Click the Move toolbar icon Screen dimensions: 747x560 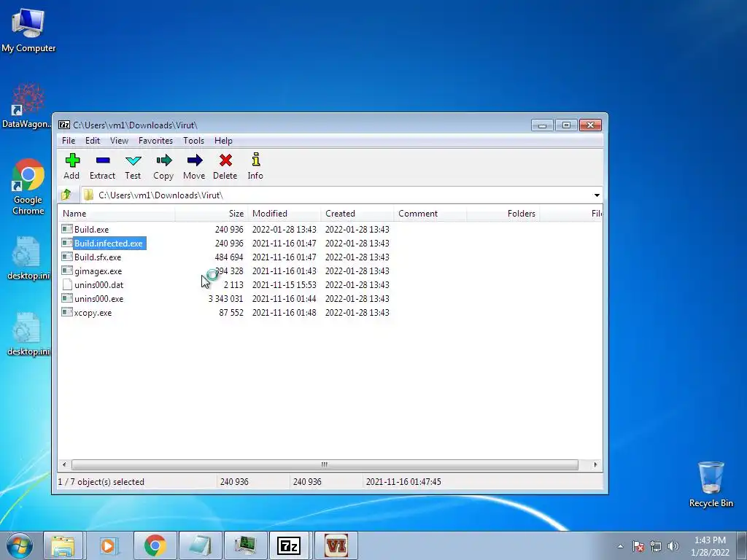coord(194,160)
